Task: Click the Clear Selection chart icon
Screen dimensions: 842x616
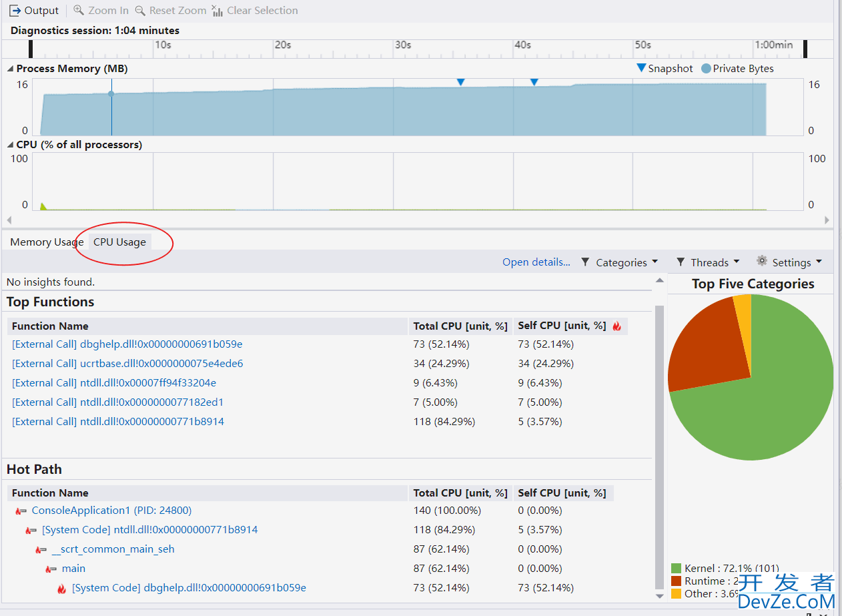Action: [218, 11]
